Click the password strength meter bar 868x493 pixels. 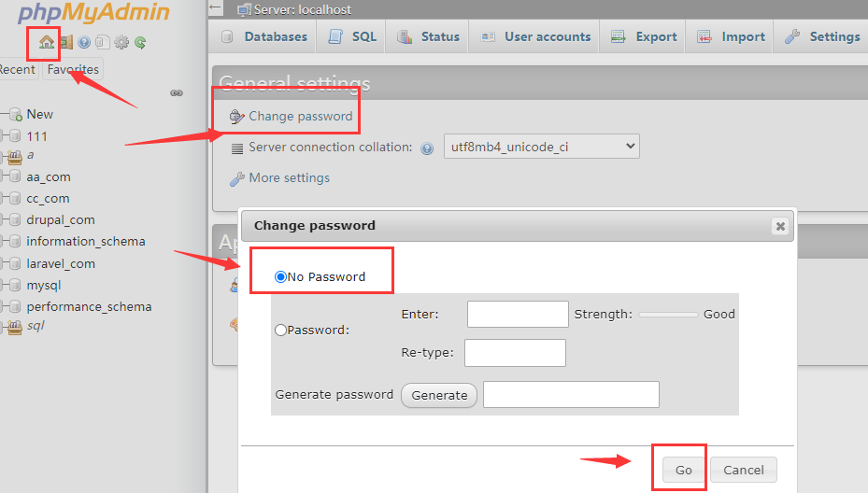coord(668,315)
